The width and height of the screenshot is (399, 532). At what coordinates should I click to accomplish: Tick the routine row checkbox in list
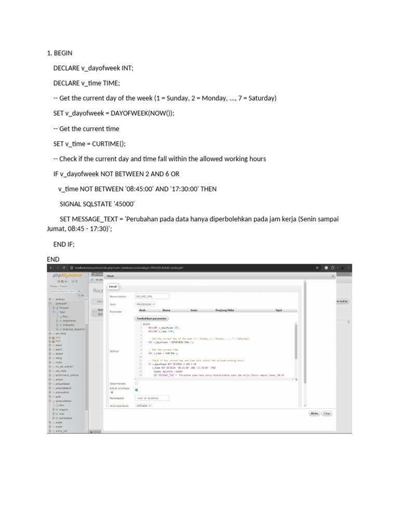point(95,314)
